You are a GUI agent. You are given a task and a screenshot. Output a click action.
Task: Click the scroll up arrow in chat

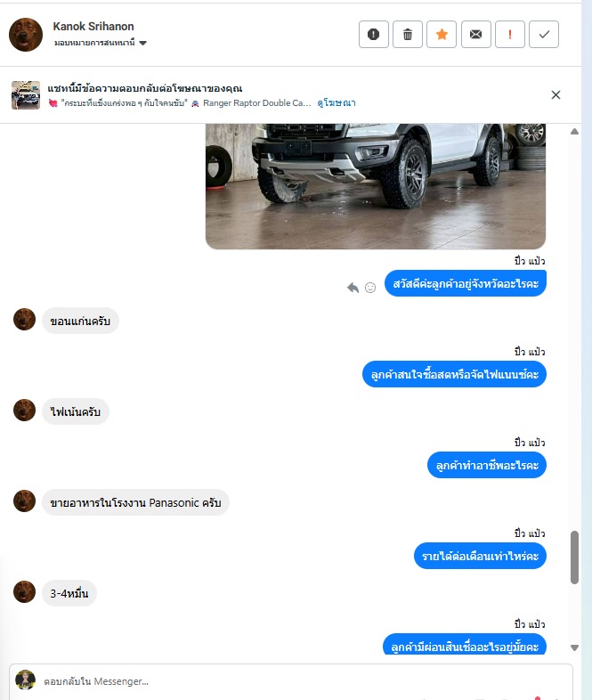click(574, 132)
